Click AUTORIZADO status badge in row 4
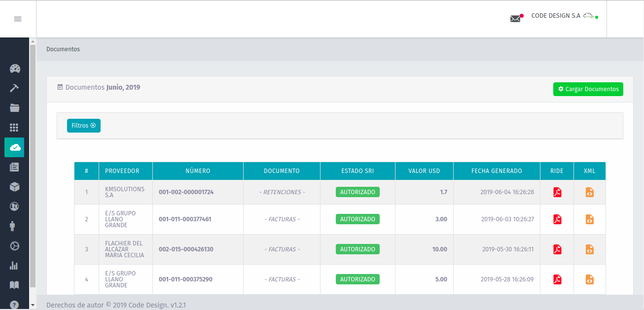This screenshot has height=310, width=644. pyautogui.click(x=358, y=279)
